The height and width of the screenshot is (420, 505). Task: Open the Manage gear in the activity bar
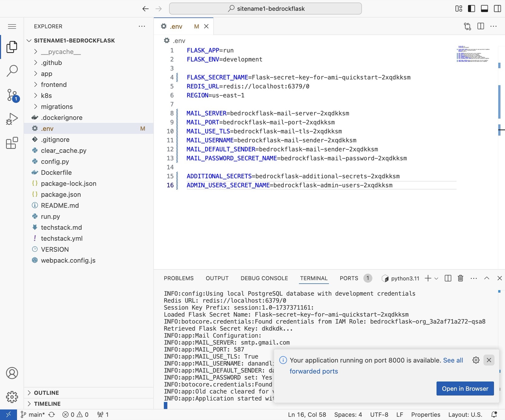coord(12,397)
